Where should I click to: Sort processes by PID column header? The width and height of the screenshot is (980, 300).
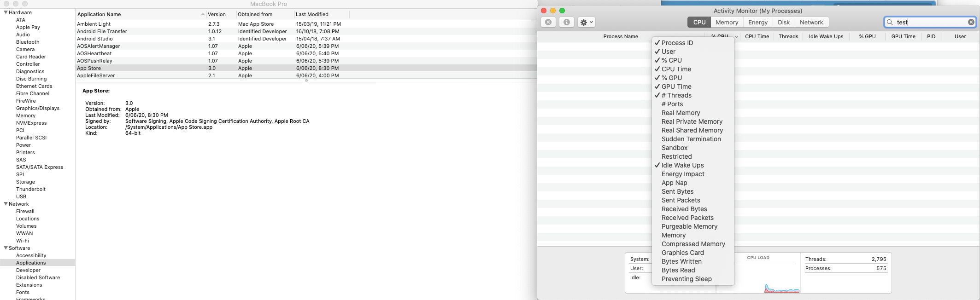(x=931, y=36)
